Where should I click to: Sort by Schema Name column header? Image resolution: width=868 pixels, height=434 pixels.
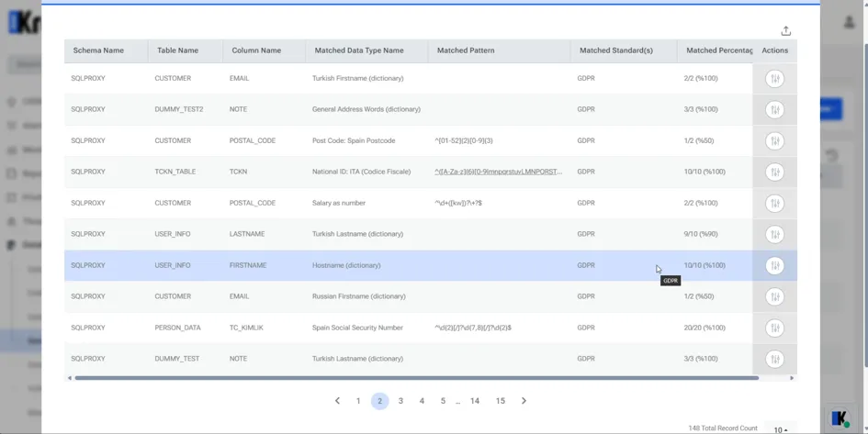(98, 50)
